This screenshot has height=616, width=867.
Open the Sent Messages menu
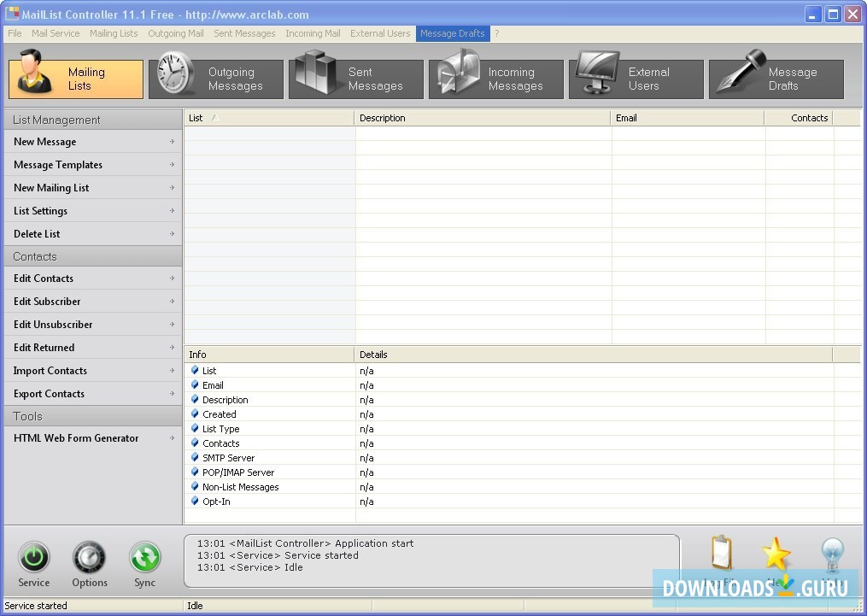[244, 33]
